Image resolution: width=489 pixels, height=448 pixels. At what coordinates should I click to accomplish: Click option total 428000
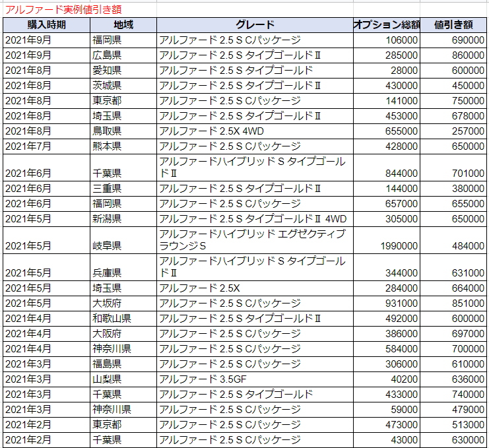click(387, 146)
